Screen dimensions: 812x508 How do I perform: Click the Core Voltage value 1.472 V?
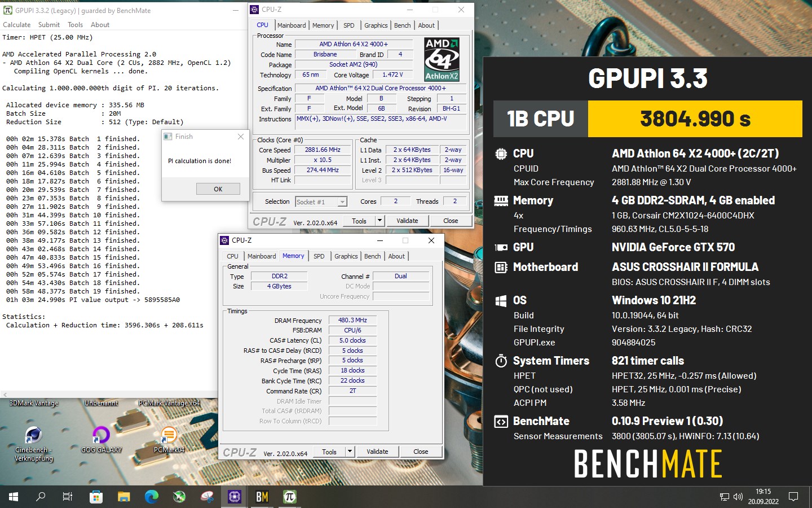[392, 75]
